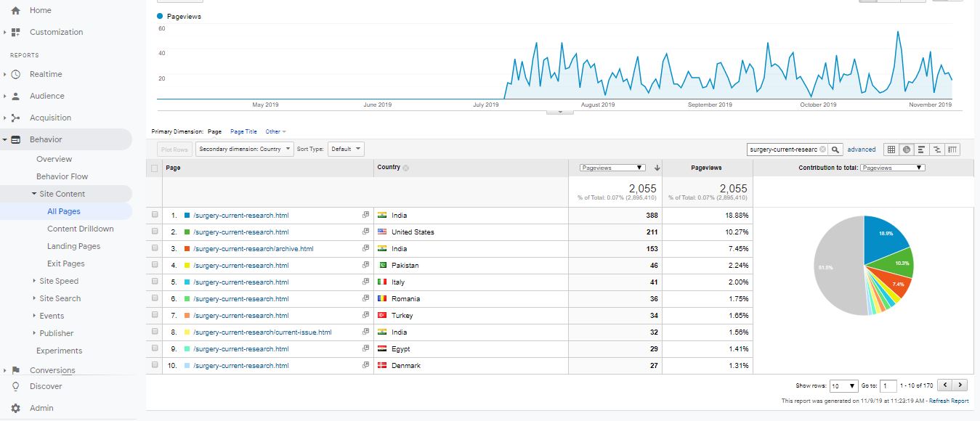The width and height of the screenshot is (980, 421).
Task: Click the Audience person icon
Action: click(15, 96)
